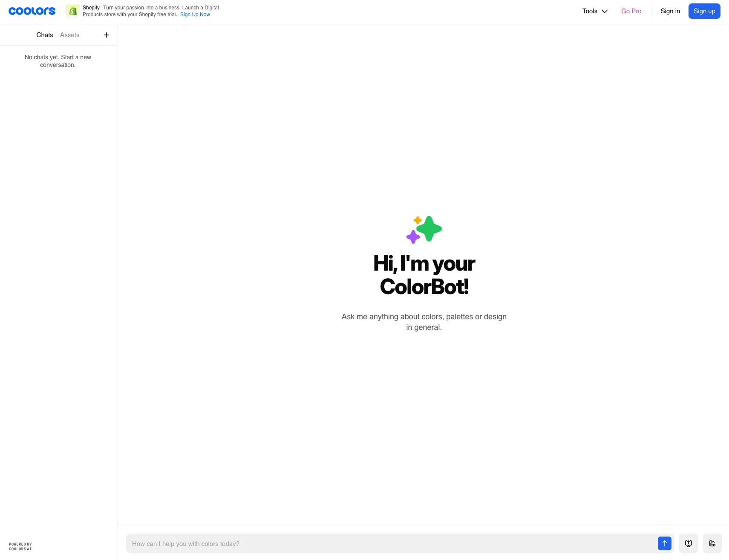Click the Sign in link
This screenshot has height=560, width=729.
pyautogui.click(x=670, y=11)
